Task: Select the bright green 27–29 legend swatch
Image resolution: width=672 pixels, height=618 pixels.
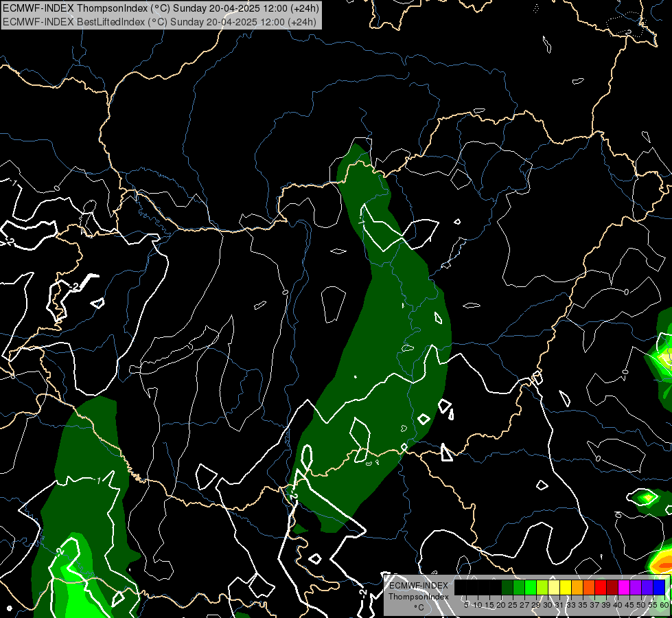Action: pos(531,587)
